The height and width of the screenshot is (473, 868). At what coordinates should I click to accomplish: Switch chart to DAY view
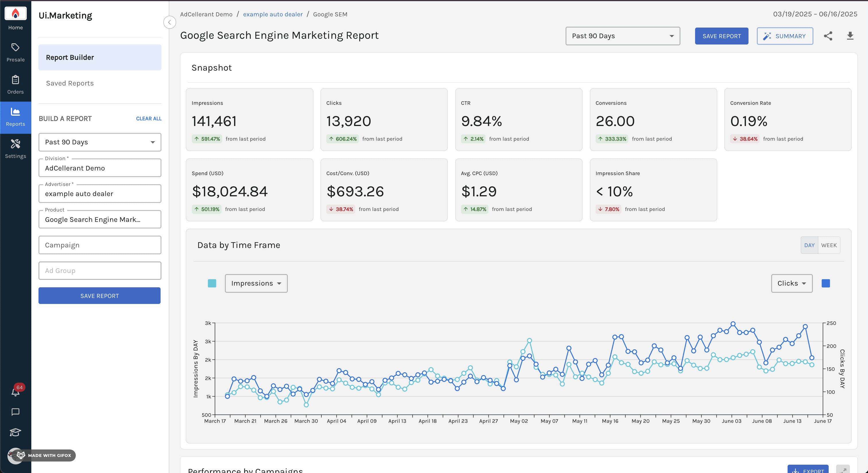pos(809,245)
